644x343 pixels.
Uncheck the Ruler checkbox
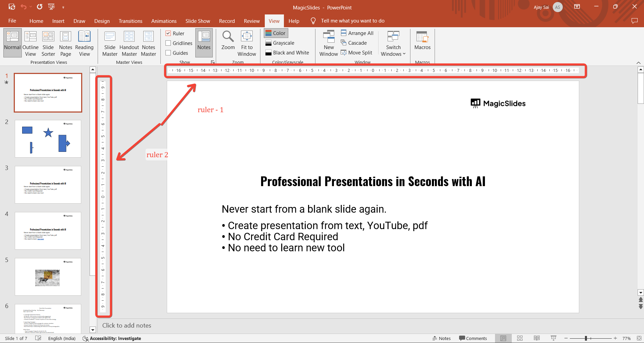click(168, 33)
